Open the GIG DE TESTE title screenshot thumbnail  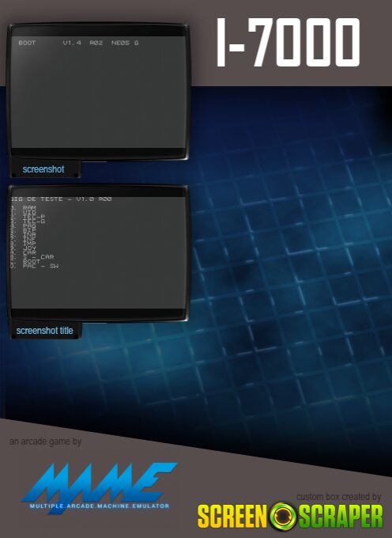(x=98, y=253)
